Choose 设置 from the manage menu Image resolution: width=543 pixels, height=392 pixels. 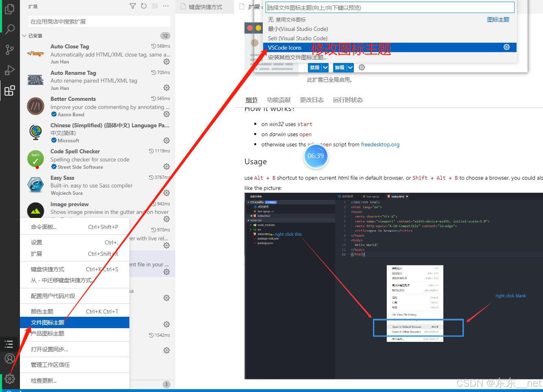tap(74, 242)
